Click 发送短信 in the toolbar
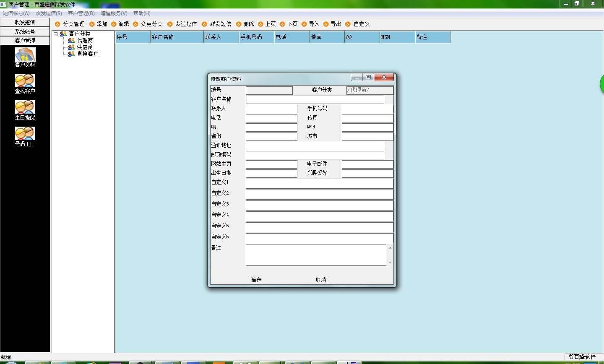The width and height of the screenshot is (604, 364). click(182, 24)
